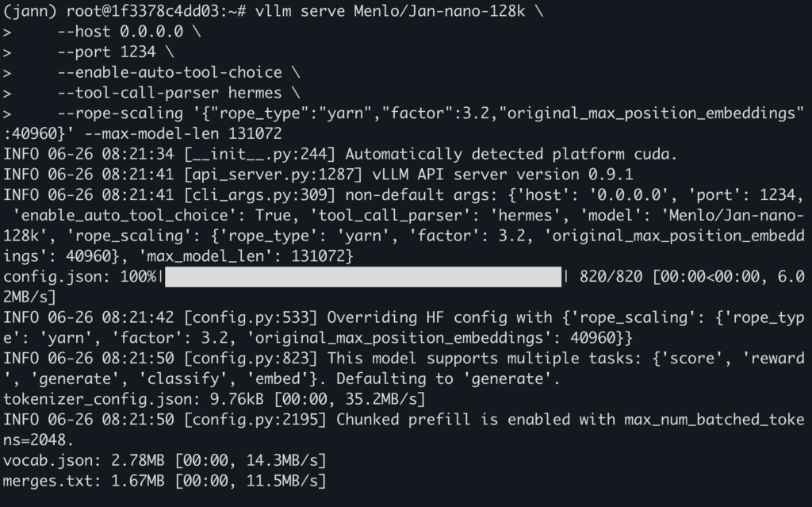Viewport: 812px width, 507px height.
Task: Click the [__init__.py:244] log source tag
Action: pos(259,154)
